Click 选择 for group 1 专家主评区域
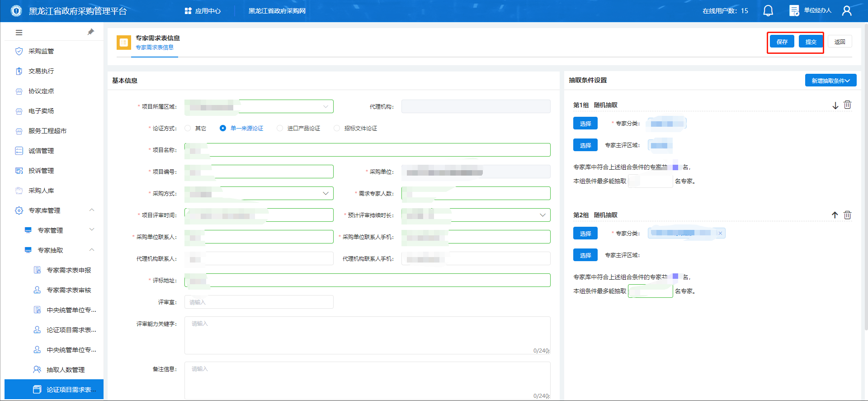The width and height of the screenshot is (868, 401). pyautogui.click(x=585, y=145)
